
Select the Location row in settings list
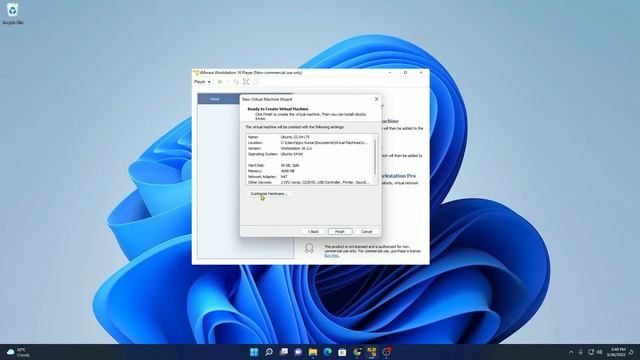[309, 143]
